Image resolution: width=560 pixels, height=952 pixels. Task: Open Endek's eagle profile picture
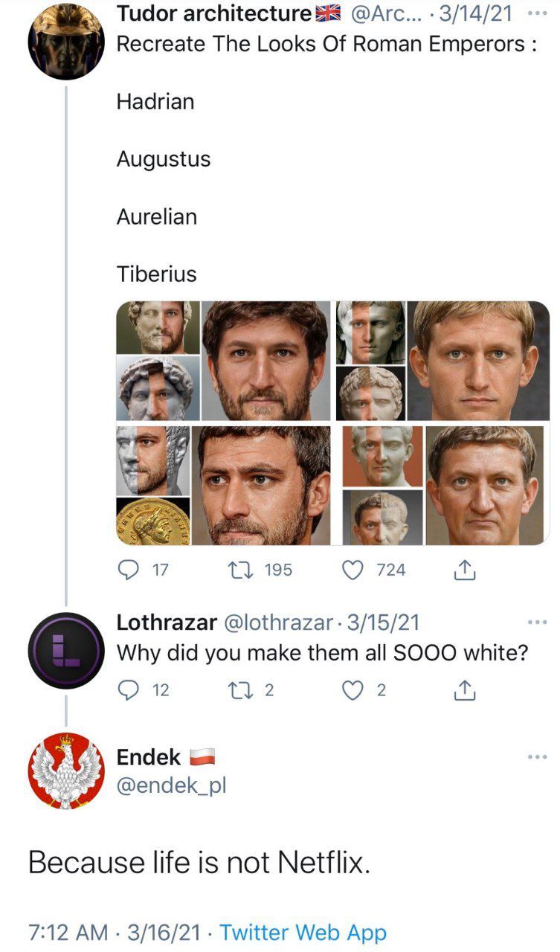pos(66,771)
